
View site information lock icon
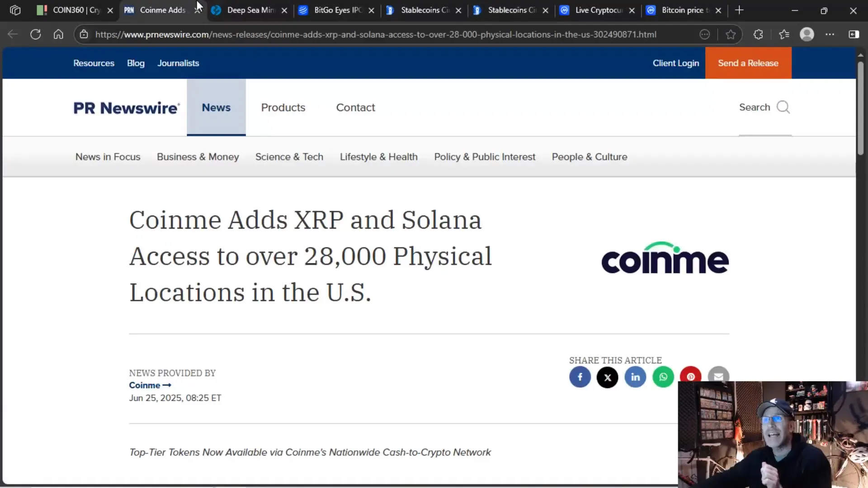(84, 34)
